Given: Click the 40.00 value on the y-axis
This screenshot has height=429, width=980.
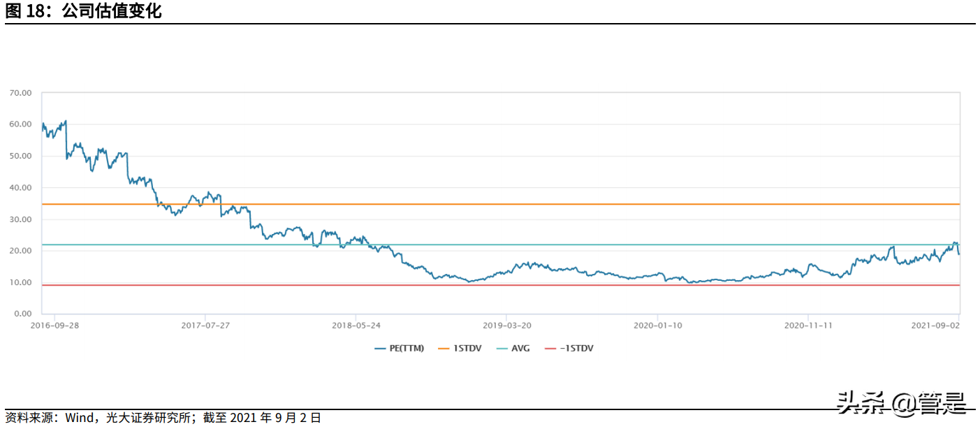Looking at the screenshot, I should 21,187.
